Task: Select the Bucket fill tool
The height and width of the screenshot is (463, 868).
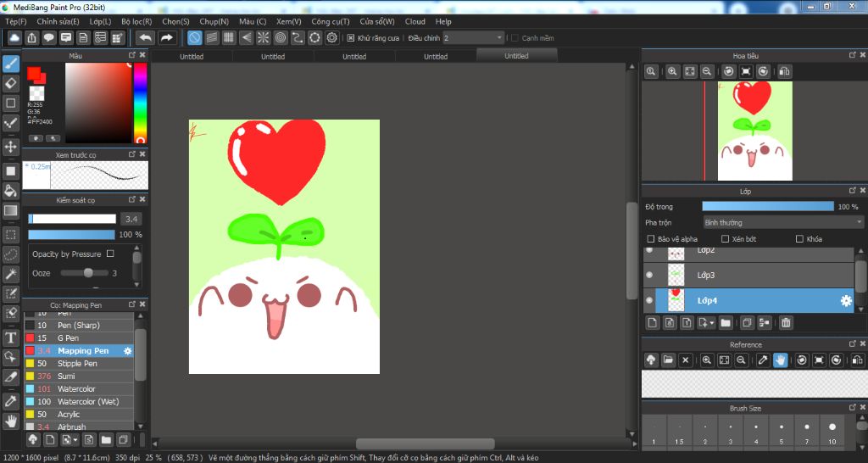Action: click(10, 191)
